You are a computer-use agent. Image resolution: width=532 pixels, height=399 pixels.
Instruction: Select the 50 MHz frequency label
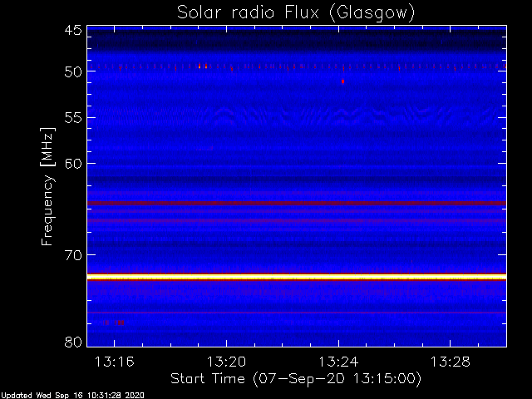coord(73,71)
